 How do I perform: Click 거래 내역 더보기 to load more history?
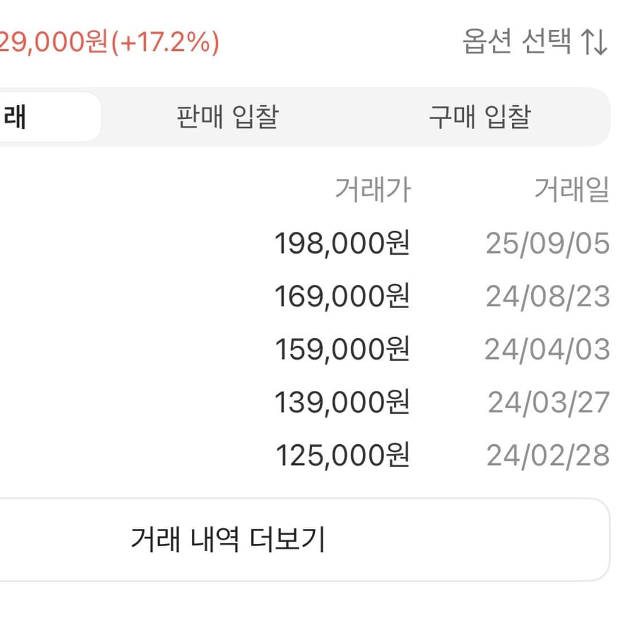[228, 537]
